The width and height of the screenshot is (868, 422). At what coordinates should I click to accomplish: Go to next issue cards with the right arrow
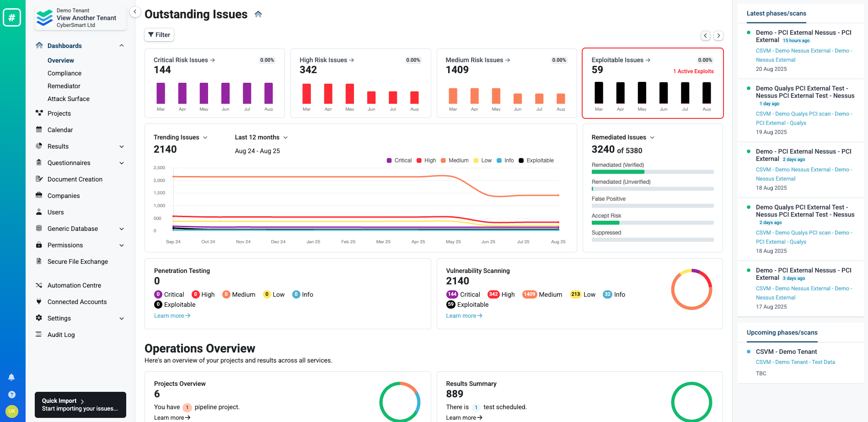click(x=718, y=36)
